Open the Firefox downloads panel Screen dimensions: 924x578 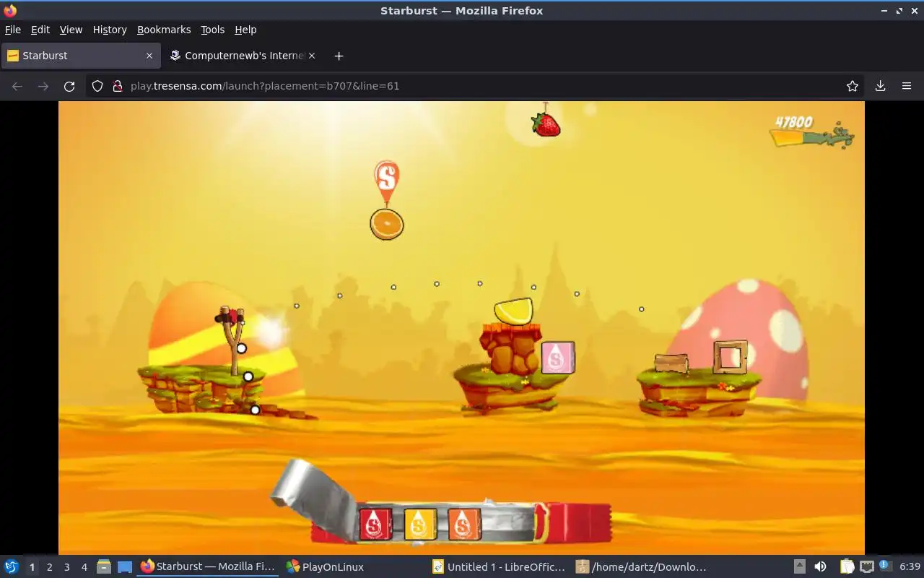coord(880,86)
